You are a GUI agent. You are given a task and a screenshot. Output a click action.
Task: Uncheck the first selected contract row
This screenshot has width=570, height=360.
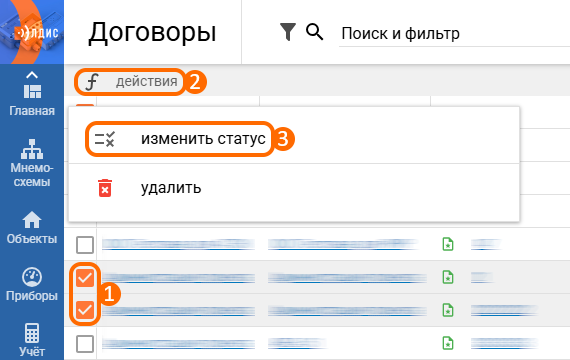(85, 278)
